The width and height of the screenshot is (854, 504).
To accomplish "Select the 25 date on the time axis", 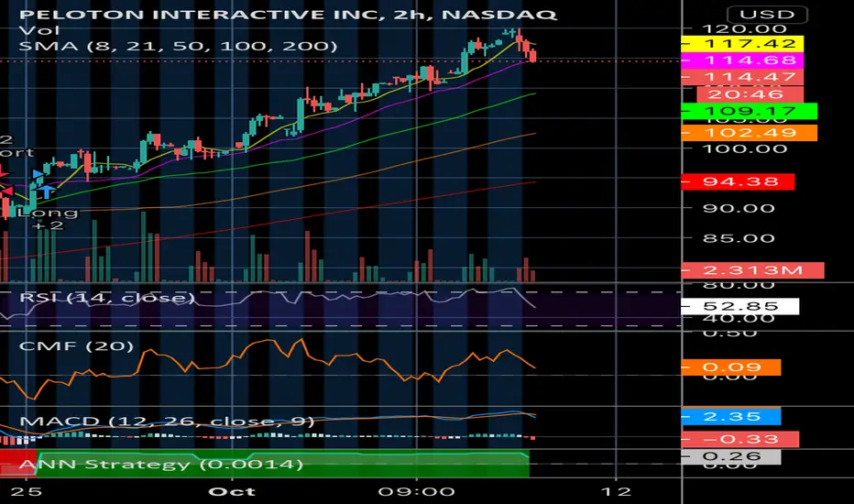I will [x=27, y=491].
